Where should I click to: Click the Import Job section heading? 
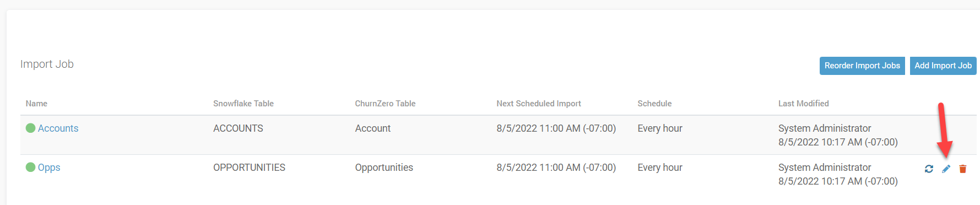47,64
